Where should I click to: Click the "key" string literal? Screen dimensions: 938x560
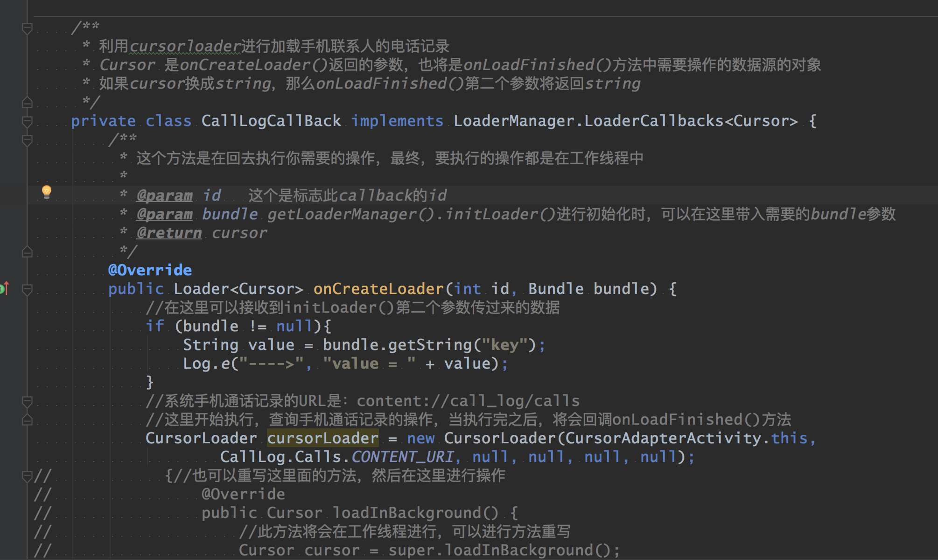504,345
